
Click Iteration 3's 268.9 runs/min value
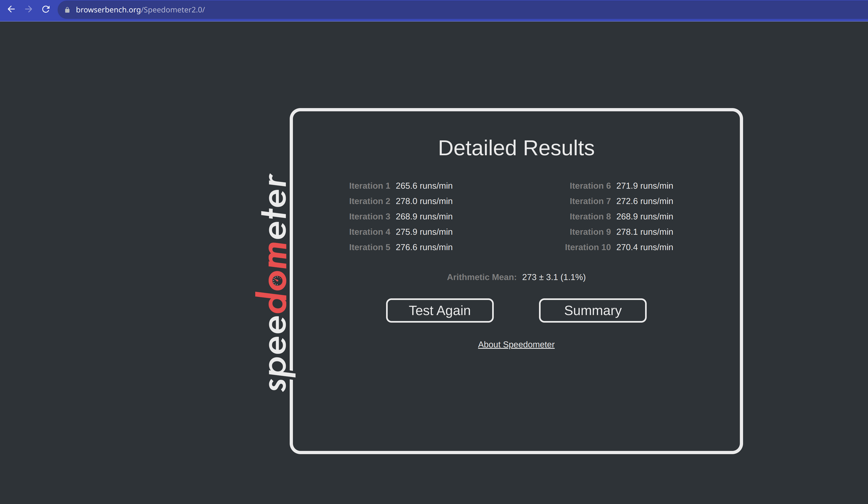click(424, 217)
